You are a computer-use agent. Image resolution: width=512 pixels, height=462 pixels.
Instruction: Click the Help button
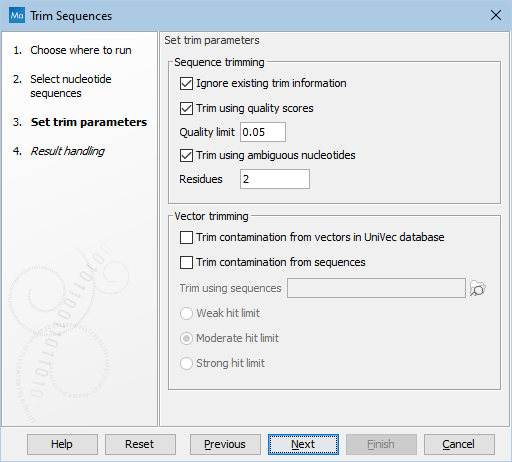tap(62, 444)
